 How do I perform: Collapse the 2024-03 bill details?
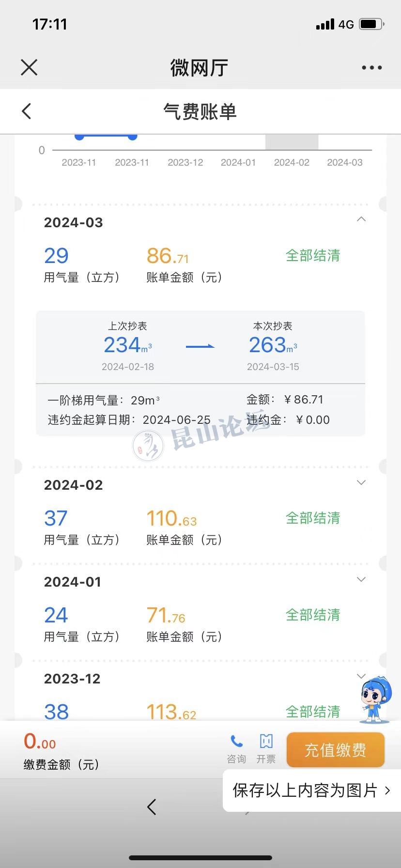[361, 219]
